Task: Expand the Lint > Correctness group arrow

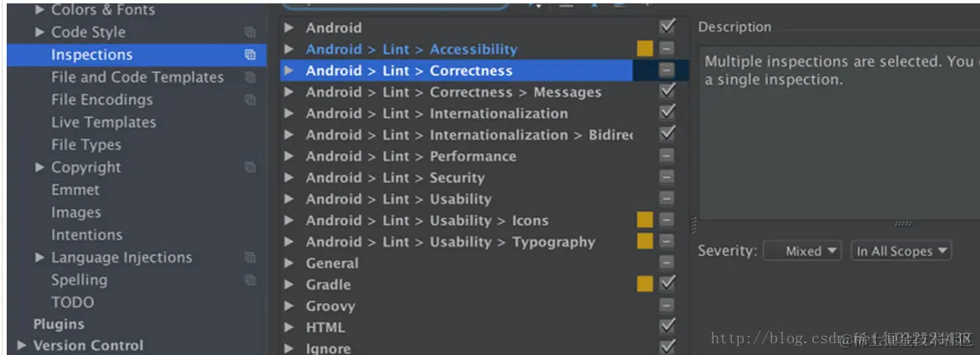Action: click(288, 70)
